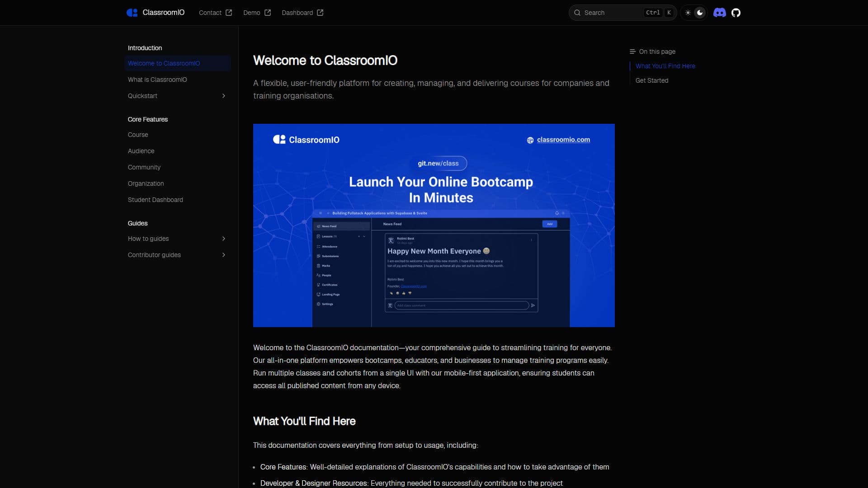Switch to dark theme with moon toggle
Image resolution: width=868 pixels, height=488 pixels.
700,13
